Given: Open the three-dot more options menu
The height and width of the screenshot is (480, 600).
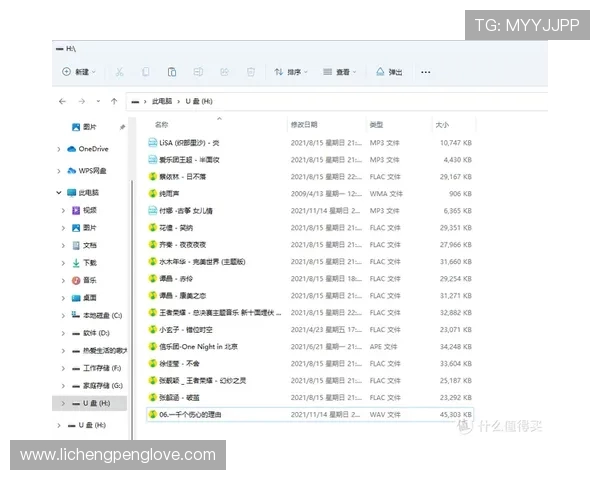Looking at the screenshot, I should 426,72.
